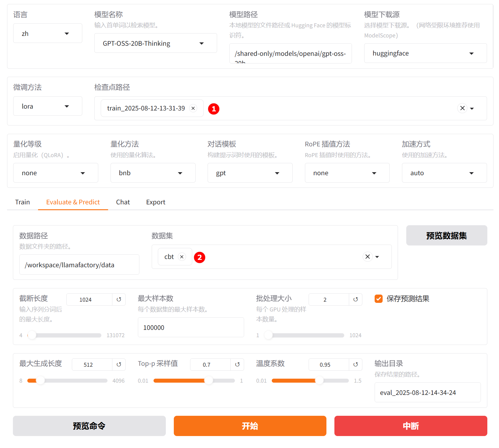Clear all selected checkpoint paths
The height and width of the screenshot is (448, 499).
click(462, 108)
